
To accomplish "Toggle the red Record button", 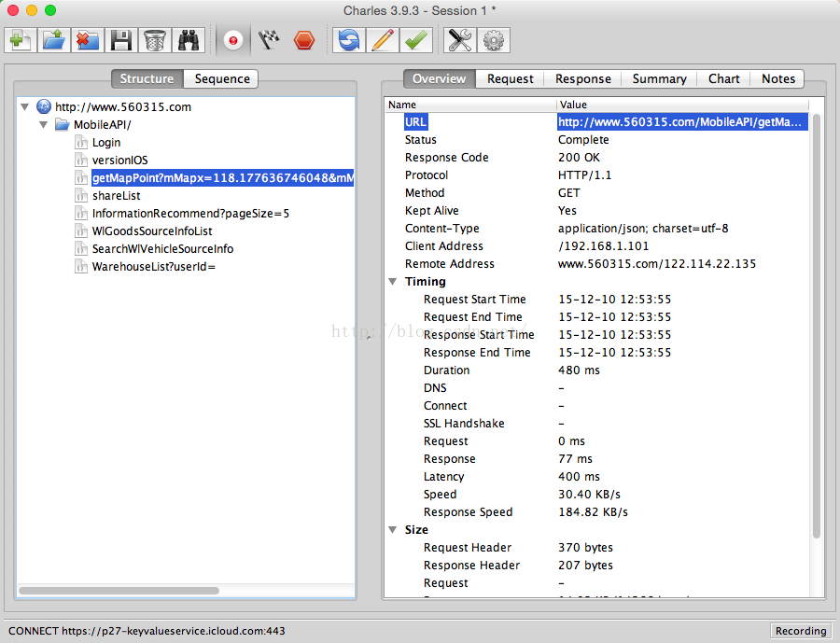I will coord(233,40).
